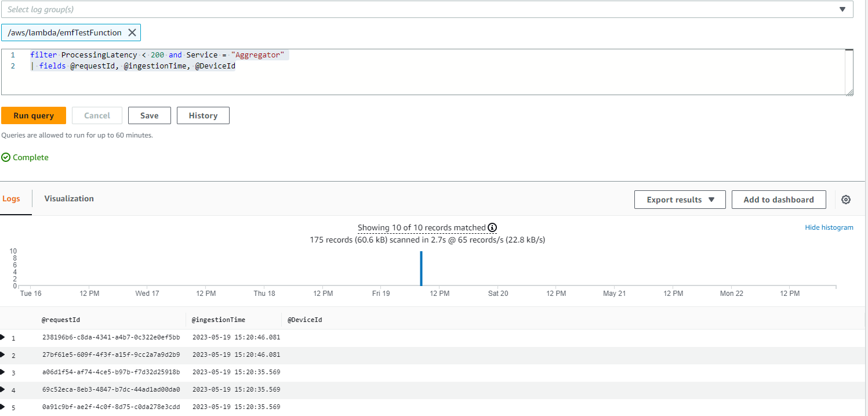Viewport: 868px width, 416px height.
Task: Click the ingestion time in row 1
Action: click(x=236, y=337)
